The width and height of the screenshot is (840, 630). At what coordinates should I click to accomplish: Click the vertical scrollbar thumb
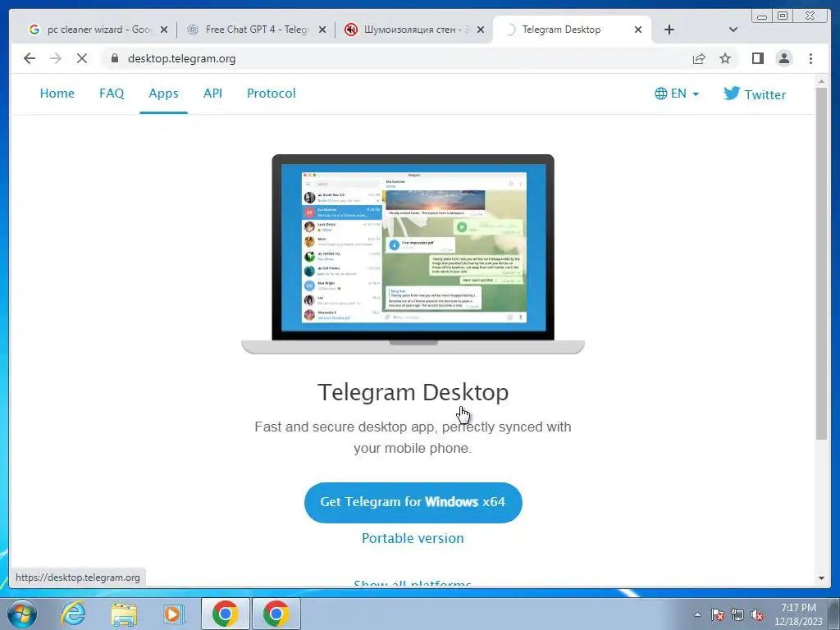tap(822, 263)
